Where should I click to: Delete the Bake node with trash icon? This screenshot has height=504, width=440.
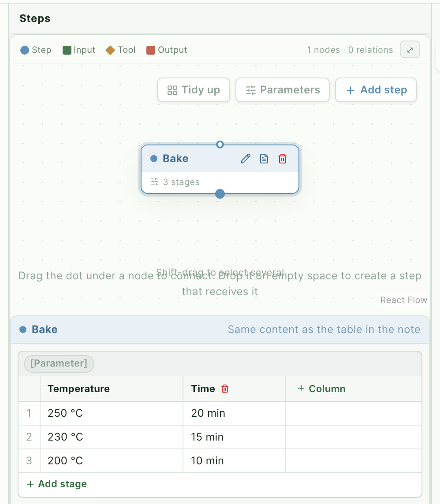(283, 159)
